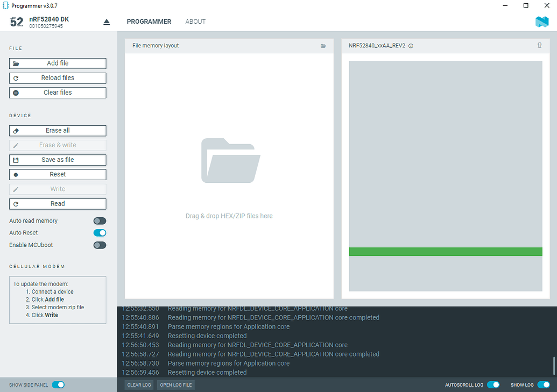
Task: Open the info tooltip beside NRF52840_xxAA_REV2
Action: pos(411,46)
